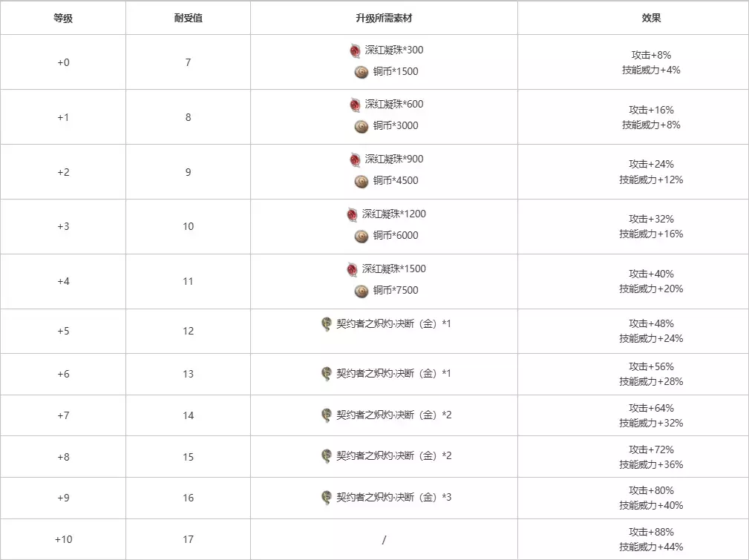The height and width of the screenshot is (560, 749).
Task: Click the coin icon next to 铜币*6000
Action: 362,236
